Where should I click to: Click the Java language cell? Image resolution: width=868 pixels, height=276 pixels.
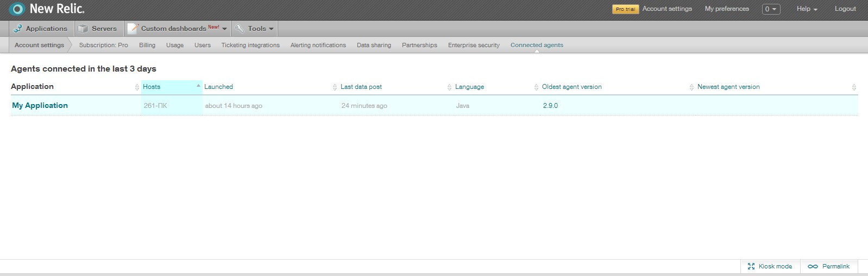[x=463, y=106]
